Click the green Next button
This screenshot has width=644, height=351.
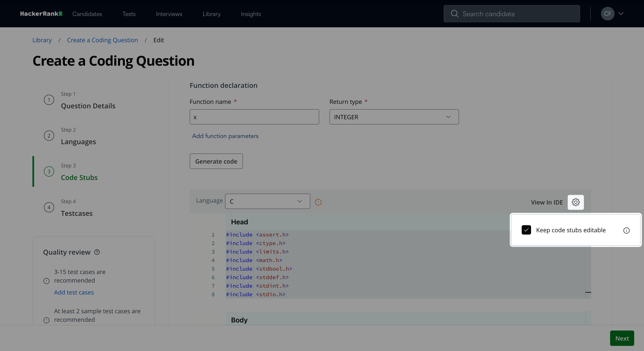point(622,338)
